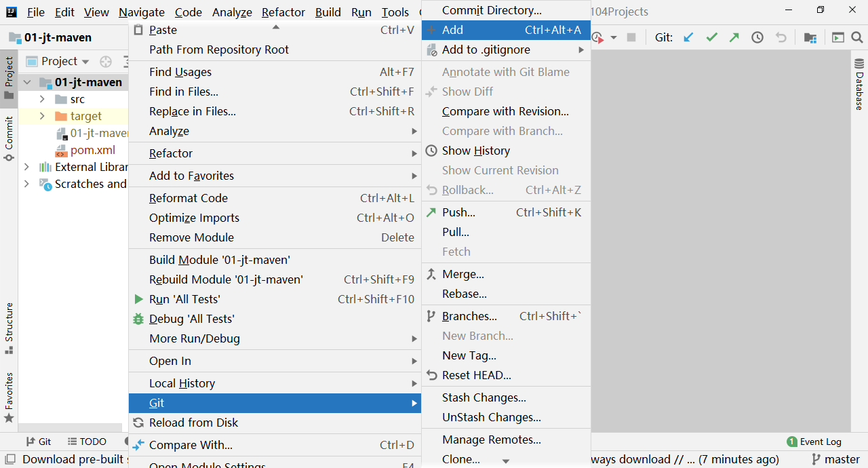Choose Add in the Git submenu
The width and height of the screenshot is (868, 468).
(x=506, y=30)
